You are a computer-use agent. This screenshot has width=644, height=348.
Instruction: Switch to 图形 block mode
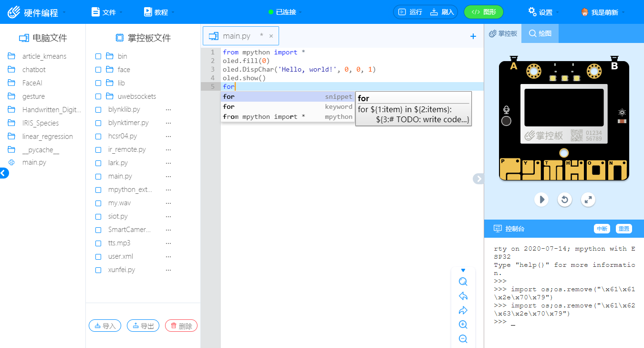483,12
